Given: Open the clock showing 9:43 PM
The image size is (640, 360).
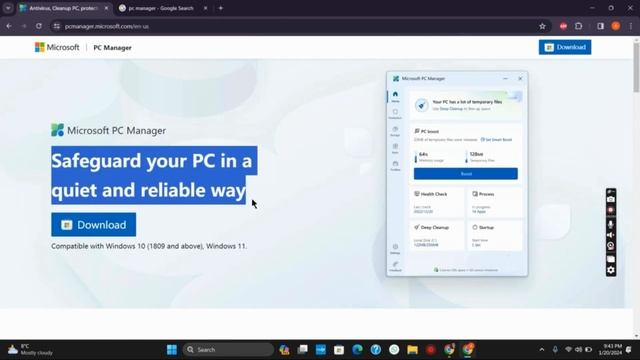Looking at the screenshot, I should 610,349.
